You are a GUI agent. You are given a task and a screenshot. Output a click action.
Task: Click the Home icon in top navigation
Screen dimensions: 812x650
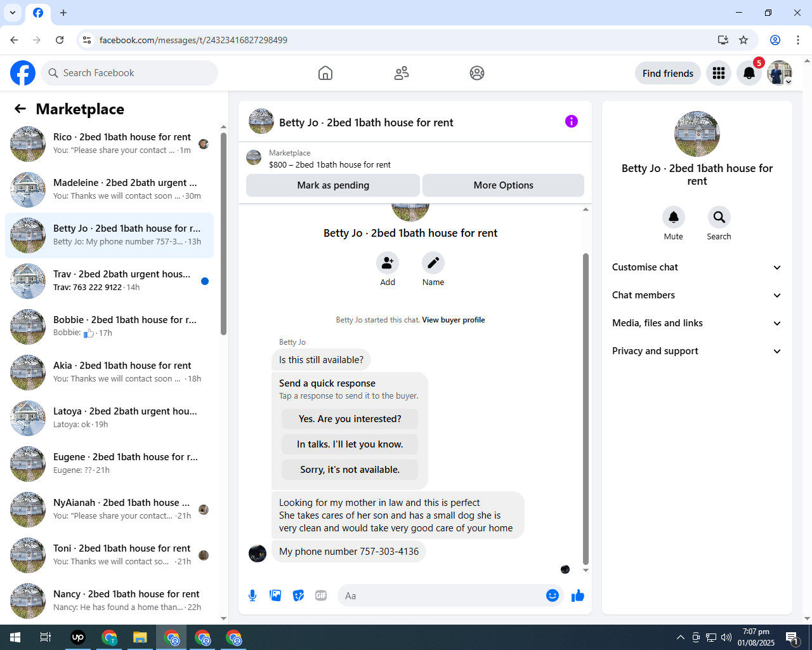pos(325,73)
